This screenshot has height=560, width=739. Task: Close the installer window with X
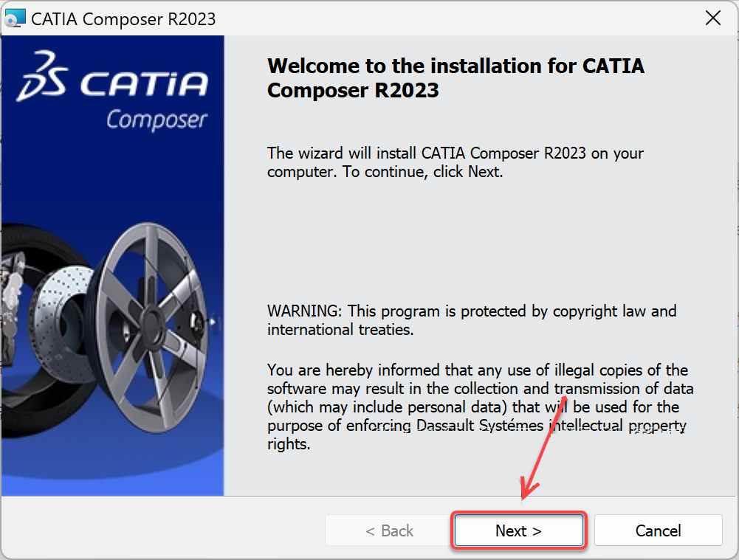click(x=712, y=18)
